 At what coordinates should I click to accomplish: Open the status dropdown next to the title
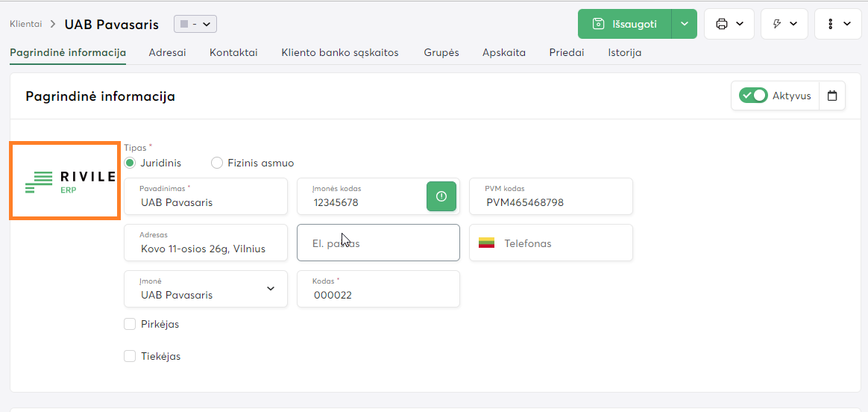pos(195,24)
